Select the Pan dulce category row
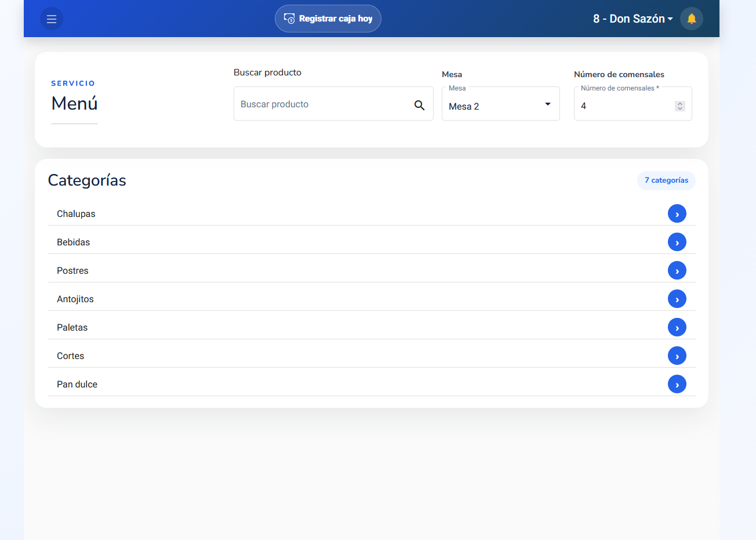Image resolution: width=756 pixels, height=540 pixels. (372, 384)
